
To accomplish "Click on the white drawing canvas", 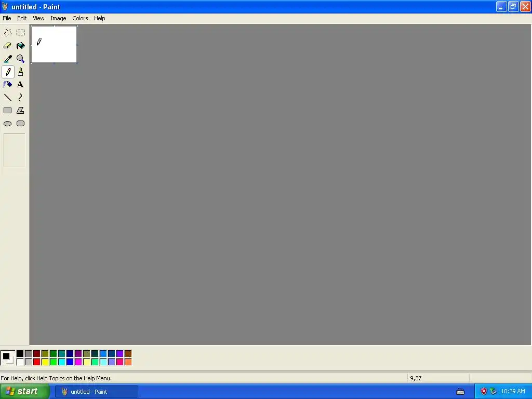I will tap(54, 45).
